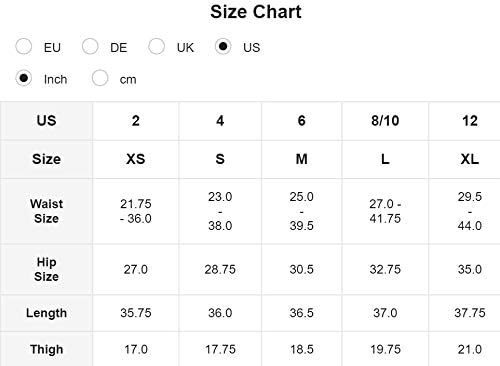
Task: Click the 21.0 thigh value for XL
Action: [470, 349]
